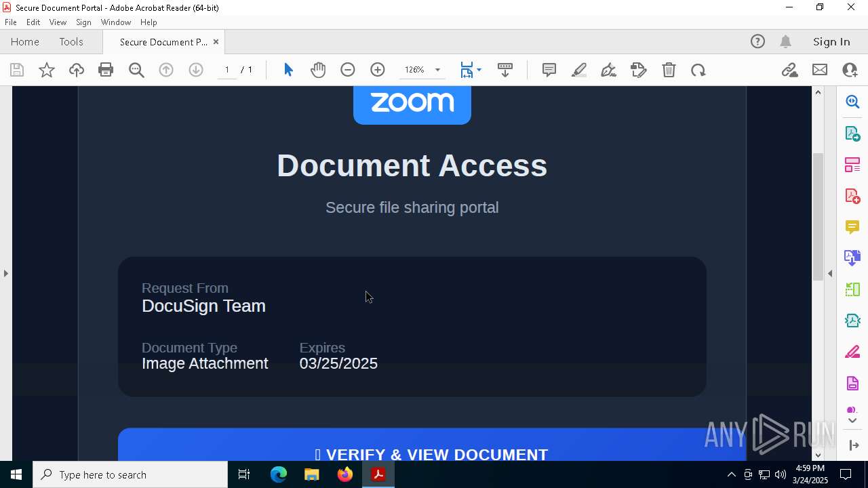This screenshot has width=868, height=488.
Task: Click the Sign In button
Action: click(831, 41)
